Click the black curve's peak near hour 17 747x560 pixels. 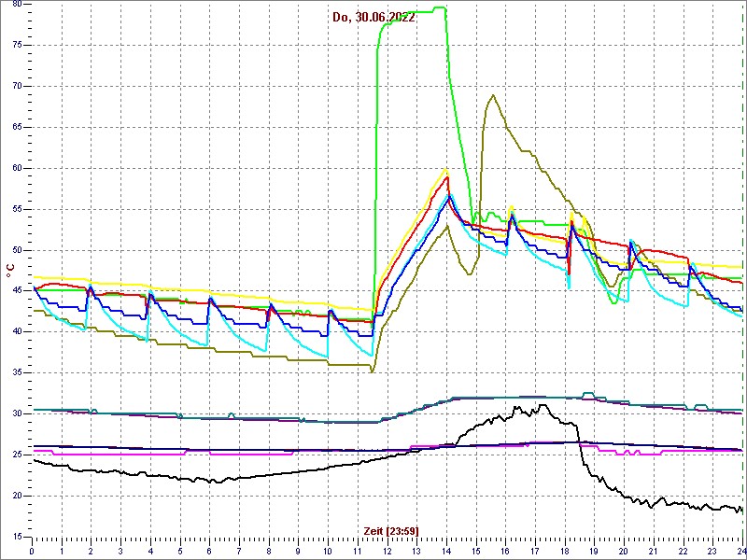543,405
